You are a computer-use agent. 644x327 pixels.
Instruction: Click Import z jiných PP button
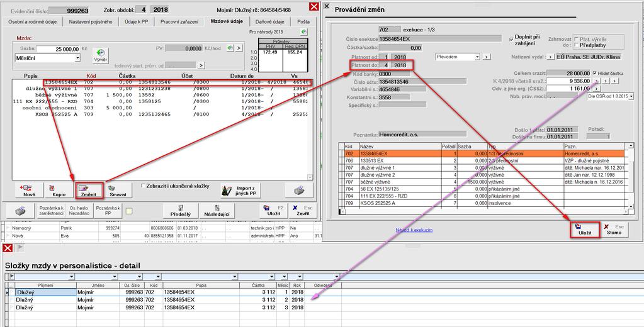(x=240, y=191)
